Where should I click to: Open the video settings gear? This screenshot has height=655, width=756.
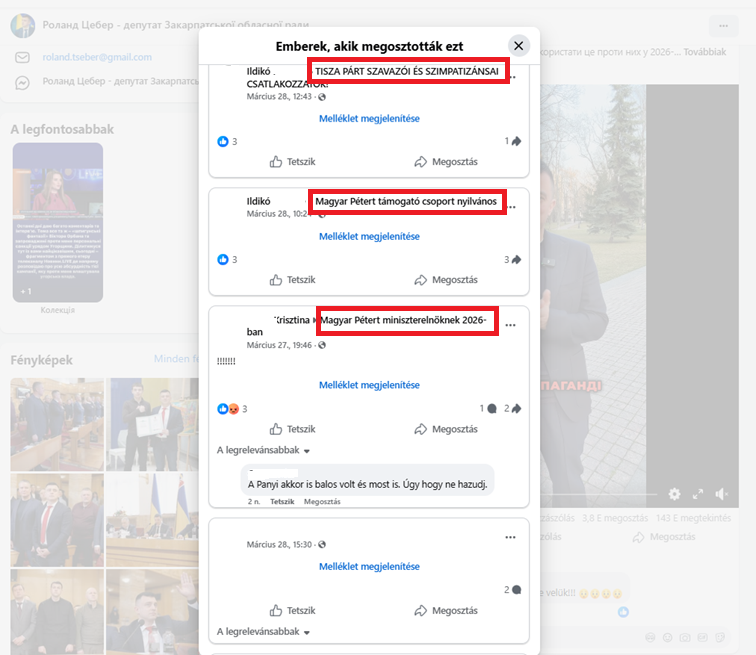tap(674, 494)
